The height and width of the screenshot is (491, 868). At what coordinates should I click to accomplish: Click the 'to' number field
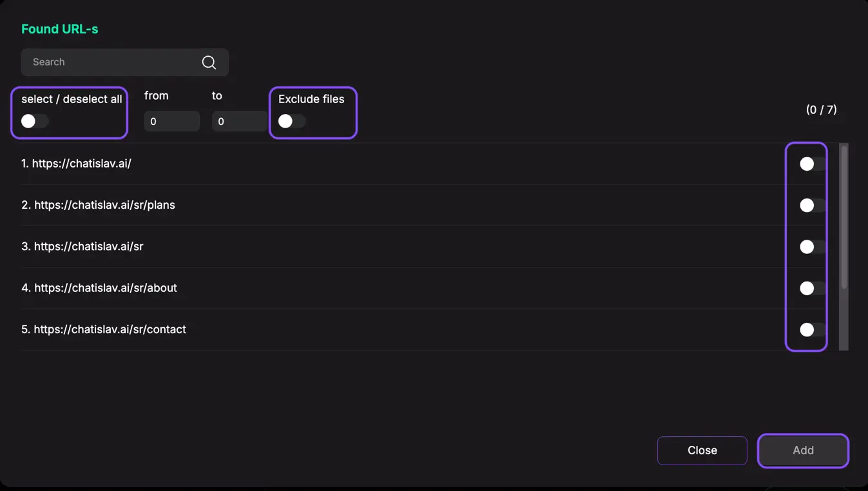tap(239, 121)
